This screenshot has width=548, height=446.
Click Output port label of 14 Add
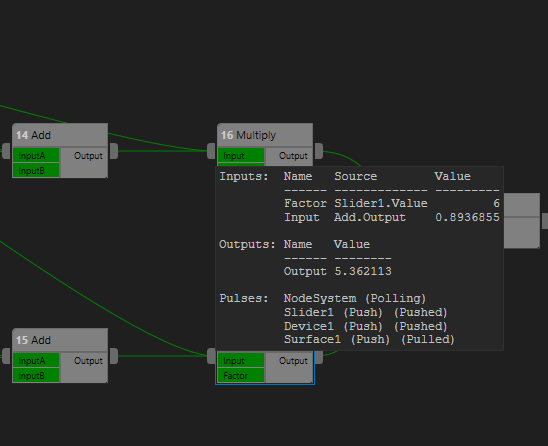click(88, 156)
